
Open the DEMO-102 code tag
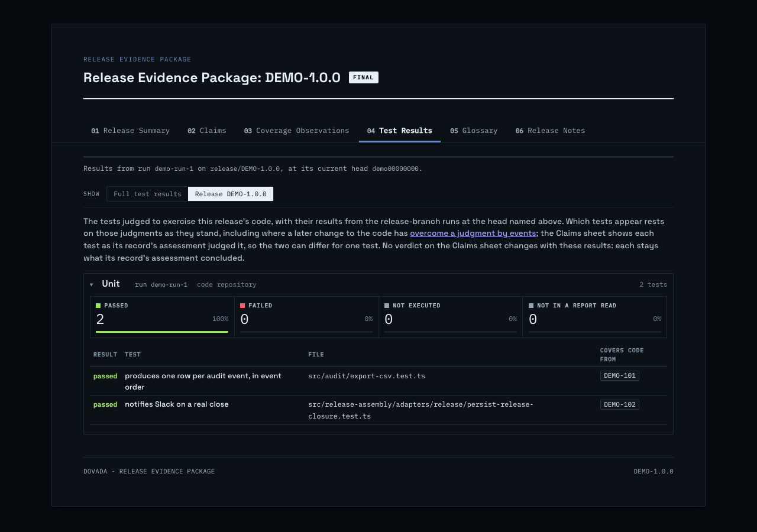[620, 405]
